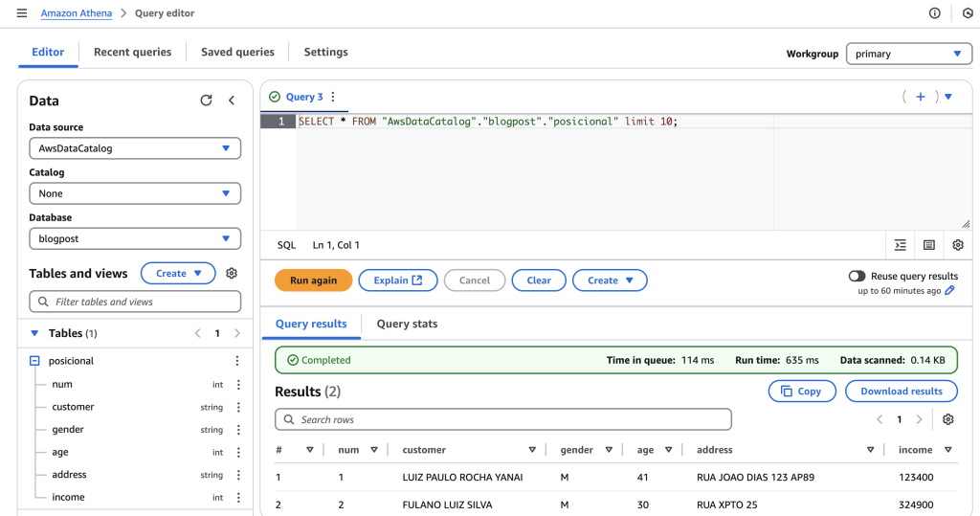Switch to Saved queries tab
The height and width of the screenshot is (516, 980).
coord(237,52)
